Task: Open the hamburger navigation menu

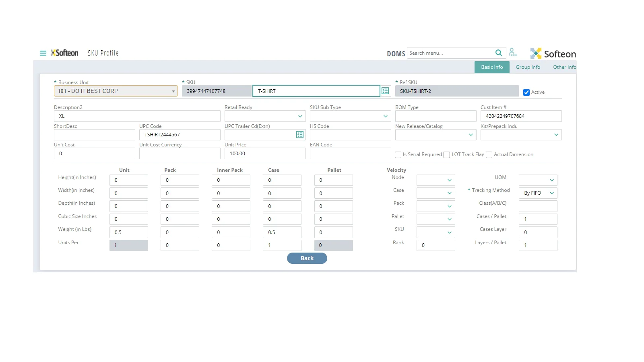Action: pyautogui.click(x=43, y=53)
